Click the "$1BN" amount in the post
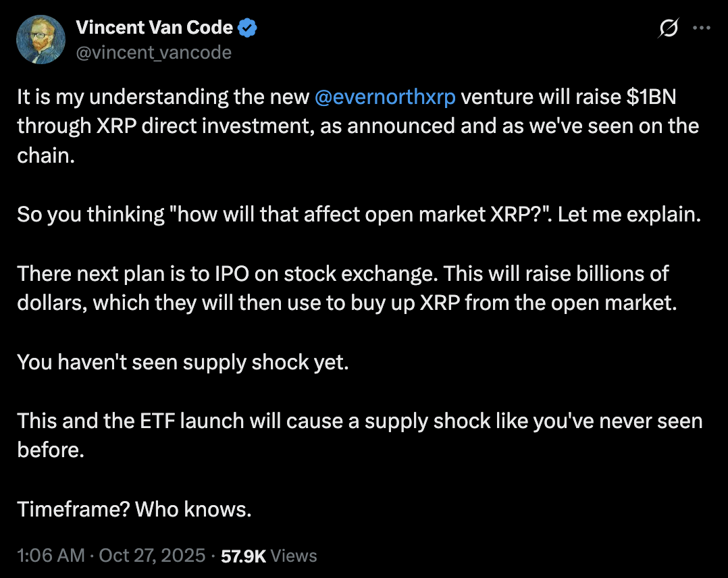This screenshot has height=578, width=728. coord(651,97)
